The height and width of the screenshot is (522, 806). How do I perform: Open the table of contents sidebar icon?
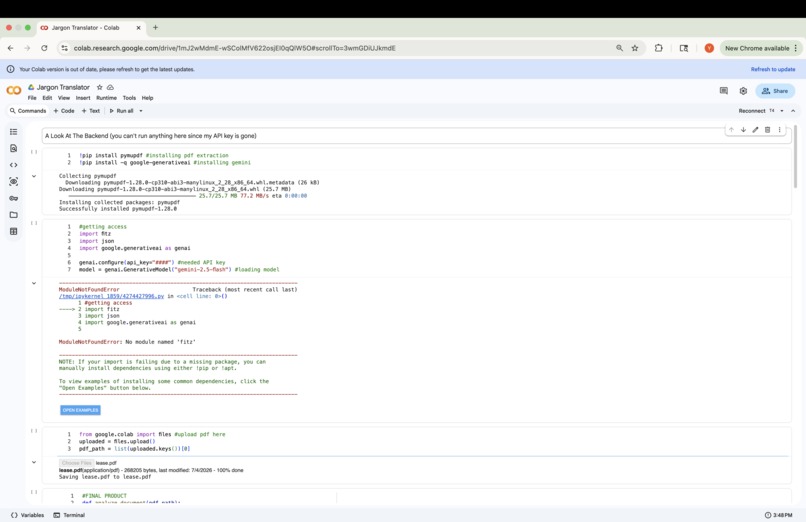(14, 132)
